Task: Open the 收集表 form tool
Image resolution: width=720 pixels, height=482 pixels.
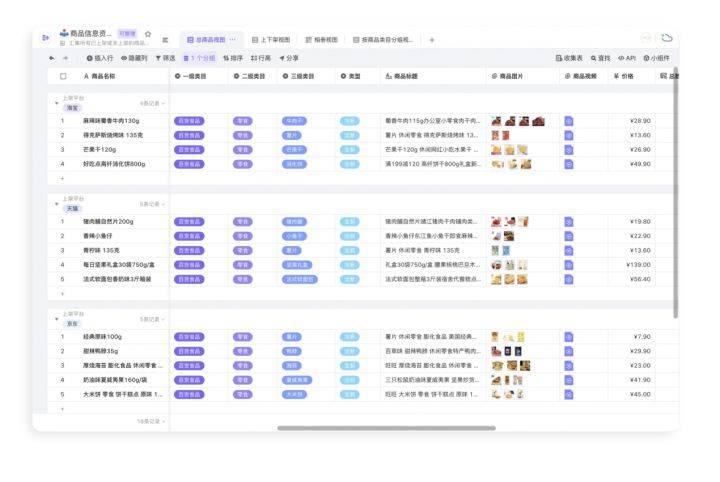Action: 569,58
